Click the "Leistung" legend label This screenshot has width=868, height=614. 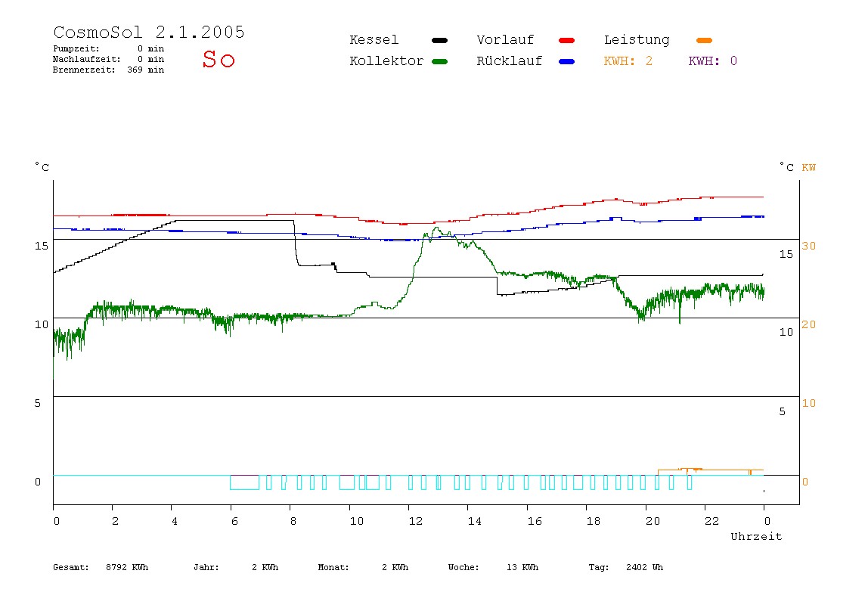[x=637, y=40]
